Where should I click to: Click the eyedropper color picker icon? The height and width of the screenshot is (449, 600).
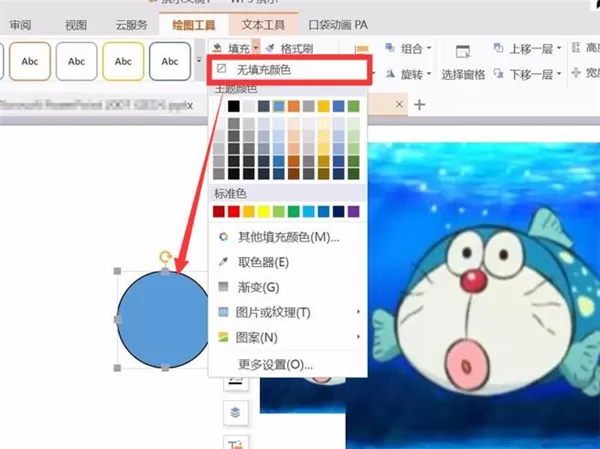(x=223, y=262)
